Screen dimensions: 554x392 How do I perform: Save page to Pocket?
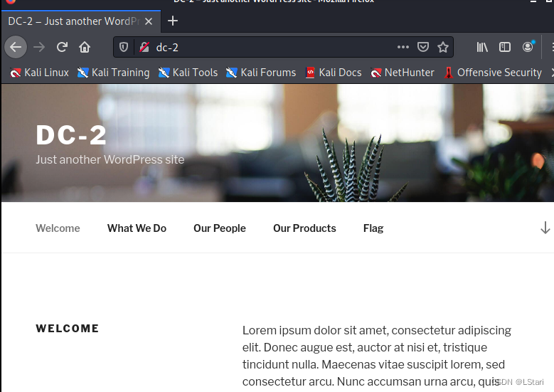(x=423, y=47)
